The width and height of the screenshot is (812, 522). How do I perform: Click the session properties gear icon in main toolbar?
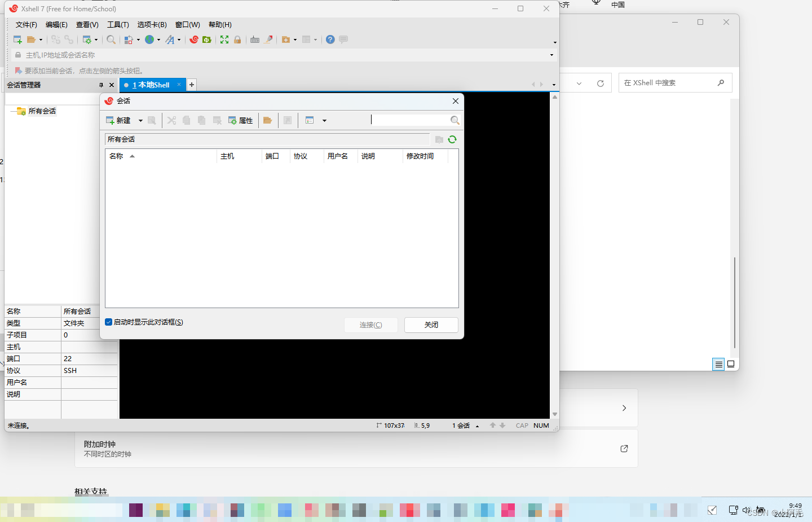87,40
